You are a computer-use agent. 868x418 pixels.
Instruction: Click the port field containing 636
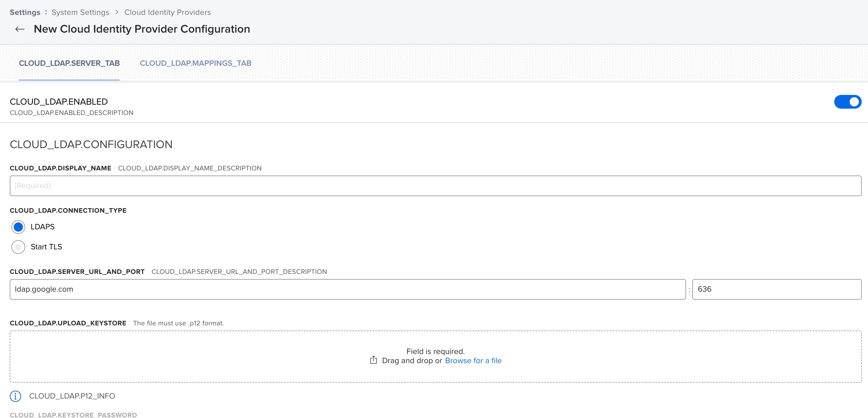click(776, 289)
